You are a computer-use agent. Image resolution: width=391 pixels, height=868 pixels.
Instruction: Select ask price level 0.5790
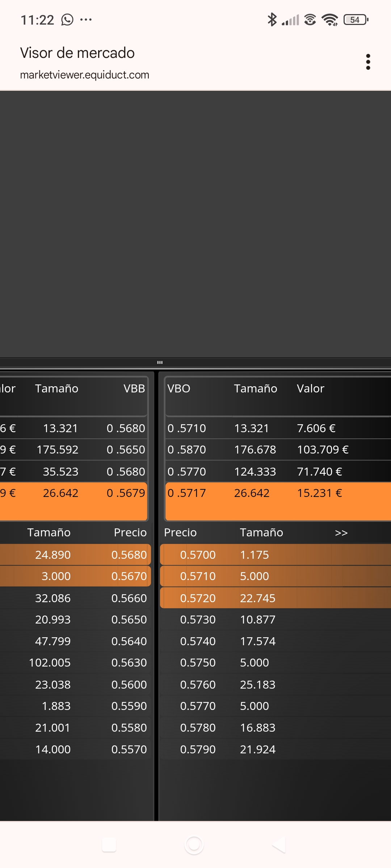pyautogui.click(x=276, y=749)
